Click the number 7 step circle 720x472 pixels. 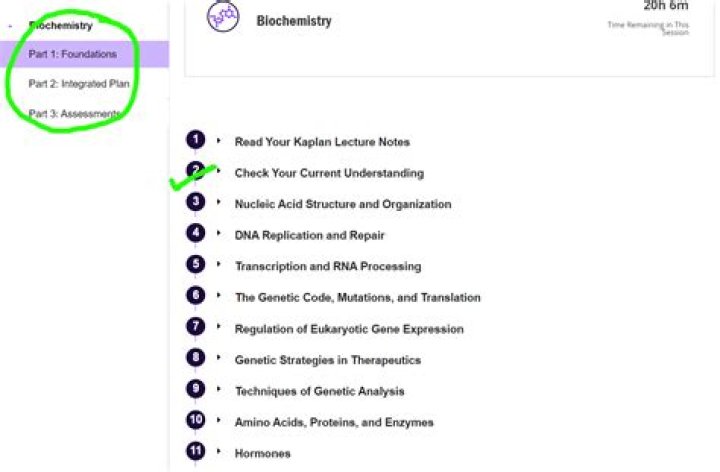196,327
